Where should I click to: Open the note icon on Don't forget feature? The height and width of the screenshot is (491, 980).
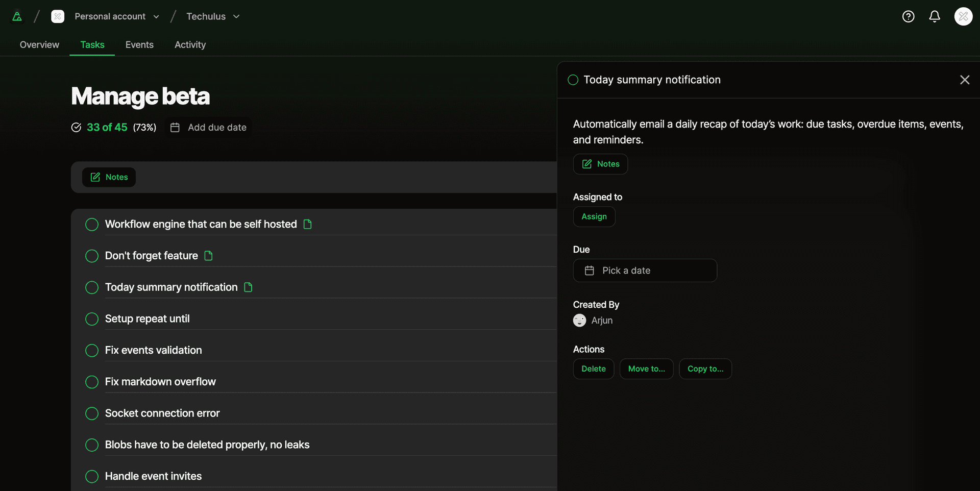click(209, 256)
